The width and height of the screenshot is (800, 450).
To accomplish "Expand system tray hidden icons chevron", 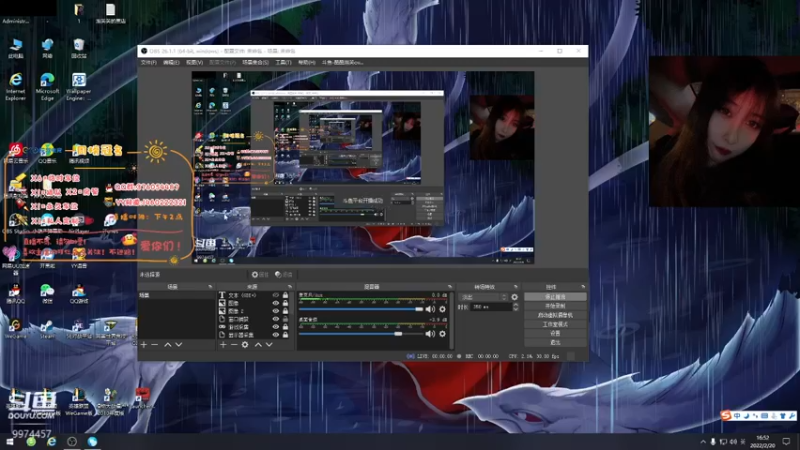I will click(x=703, y=442).
